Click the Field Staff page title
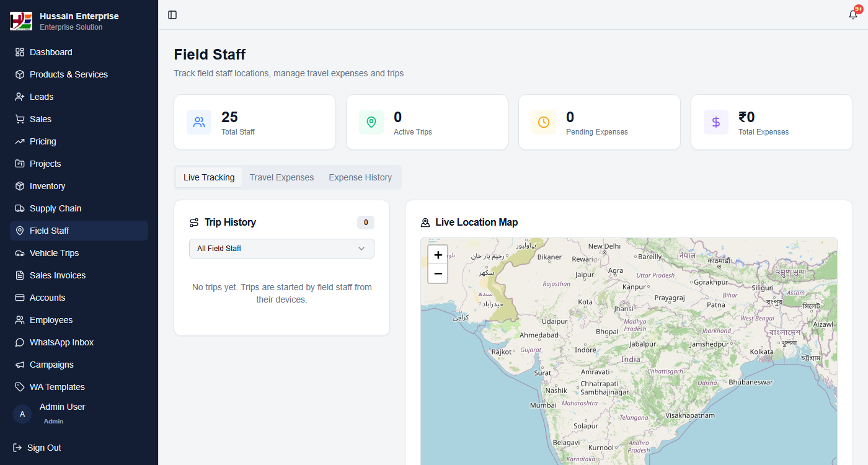 pyautogui.click(x=210, y=55)
